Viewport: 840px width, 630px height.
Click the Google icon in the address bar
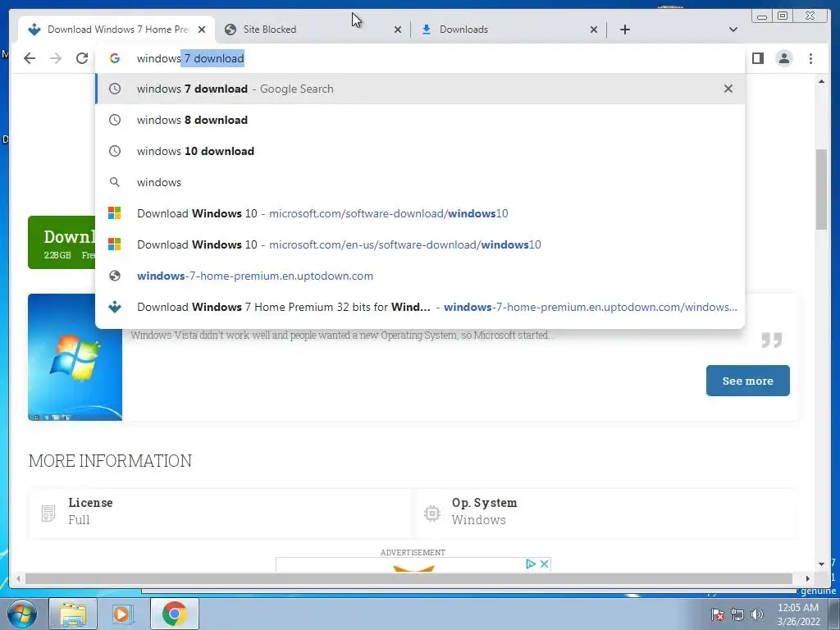(115, 58)
